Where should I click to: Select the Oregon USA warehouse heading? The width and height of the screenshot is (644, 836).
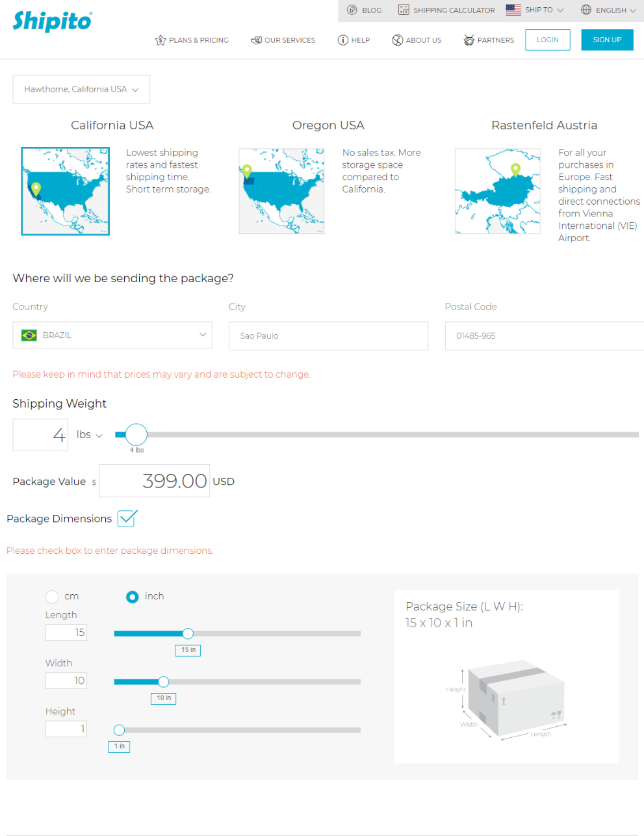coord(328,125)
